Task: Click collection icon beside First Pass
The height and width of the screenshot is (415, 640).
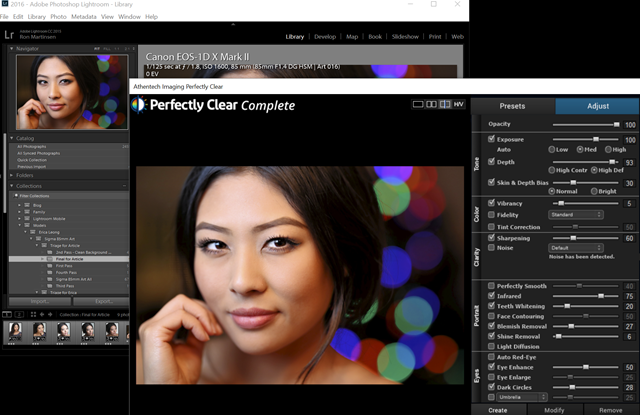Action: (50, 266)
